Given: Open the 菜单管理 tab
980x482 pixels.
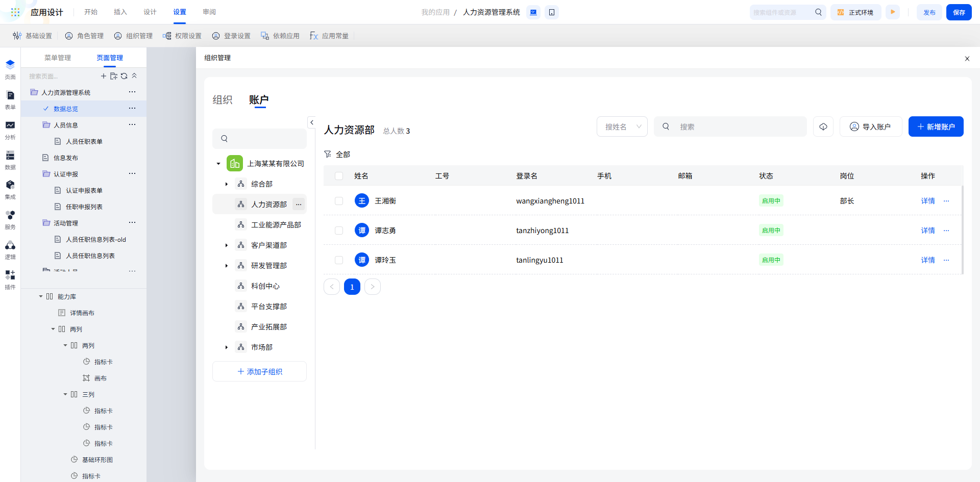Looking at the screenshot, I should coord(58,58).
